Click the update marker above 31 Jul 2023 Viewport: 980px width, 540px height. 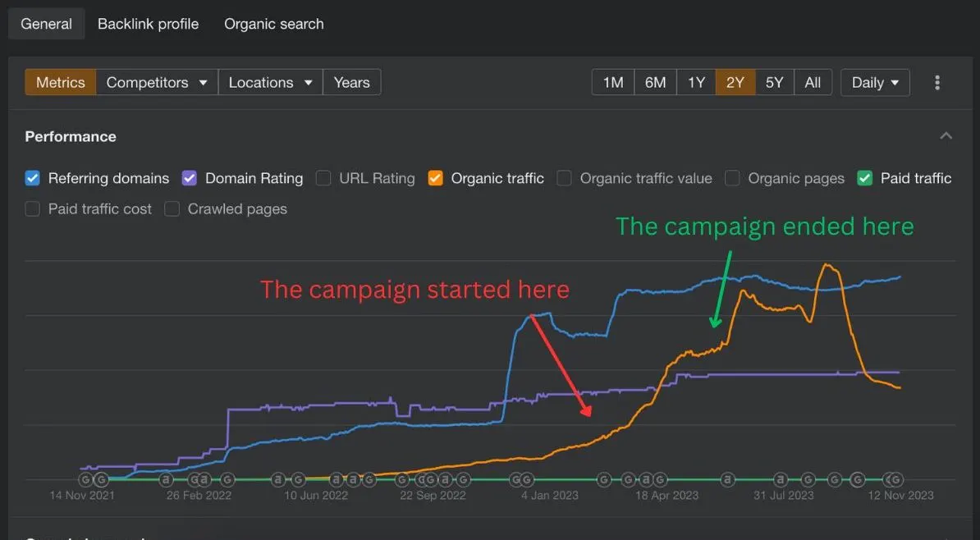(780, 479)
